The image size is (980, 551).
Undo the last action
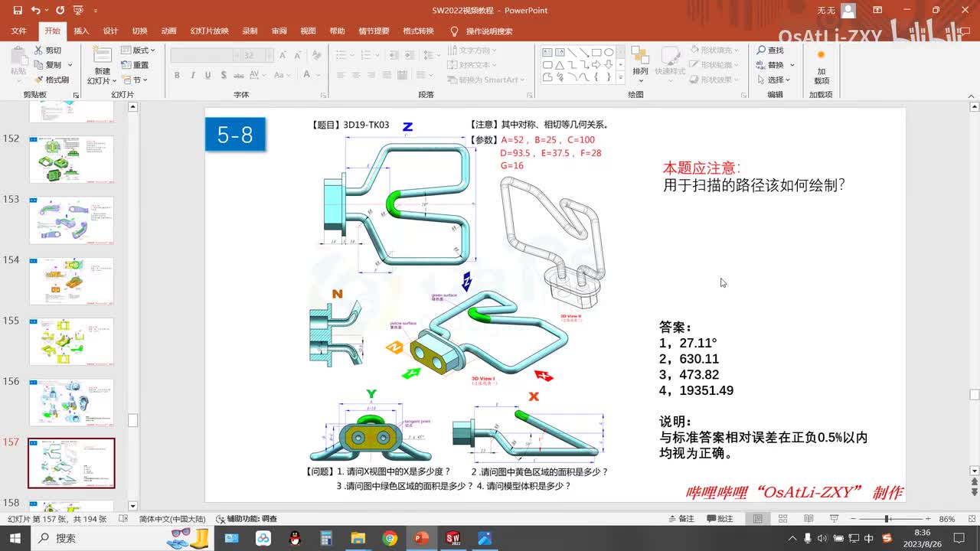[x=36, y=11]
